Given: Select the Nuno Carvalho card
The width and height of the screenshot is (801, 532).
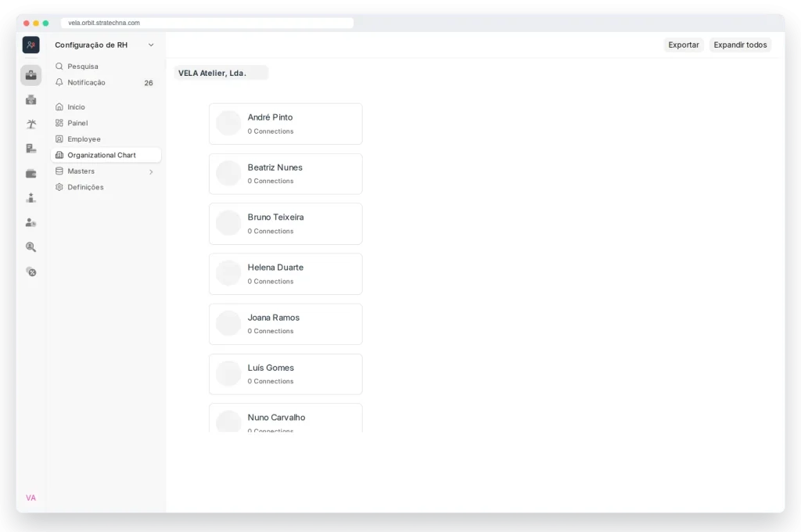Looking at the screenshot, I should [286, 418].
